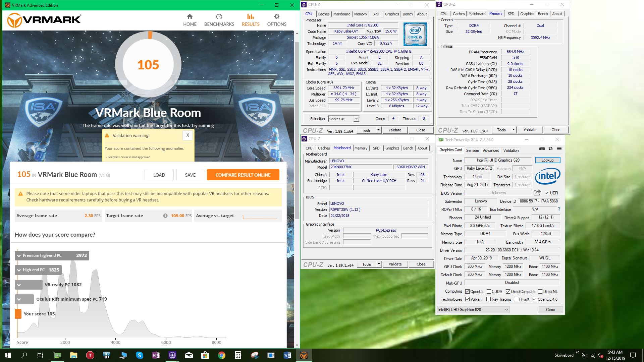Launch Skype from the taskbar
The height and width of the screenshot is (362, 644).
click(x=140, y=355)
